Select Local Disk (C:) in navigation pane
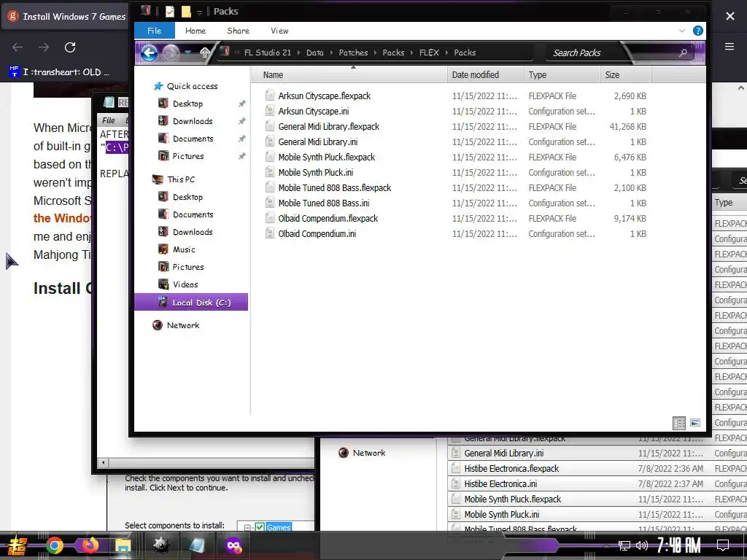Screen dimensions: 747x560 191,302
